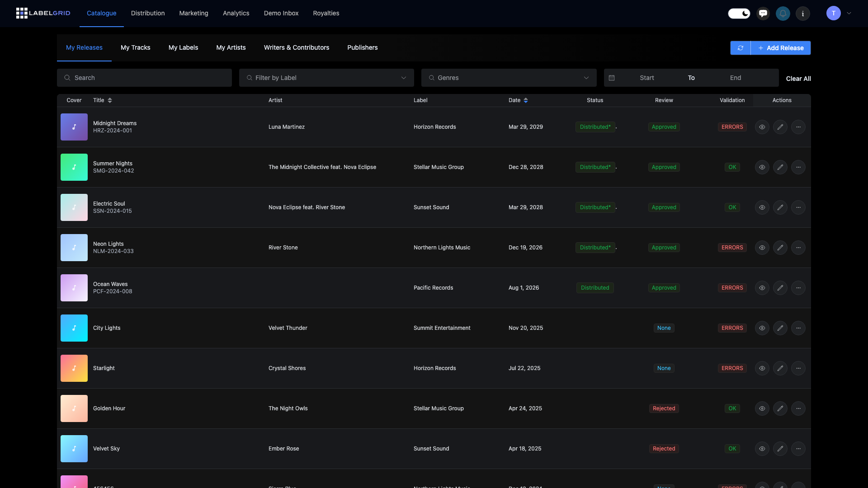View the Midnight Dreams release
This screenshot has width=868, height=488.
pos(762,127)
